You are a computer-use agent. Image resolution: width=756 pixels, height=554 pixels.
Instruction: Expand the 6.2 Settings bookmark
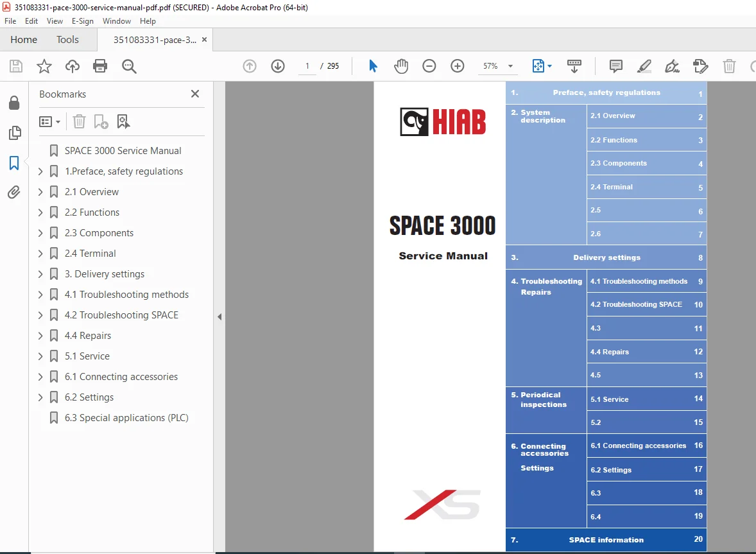pyautogui.click(x=40, y=397)
